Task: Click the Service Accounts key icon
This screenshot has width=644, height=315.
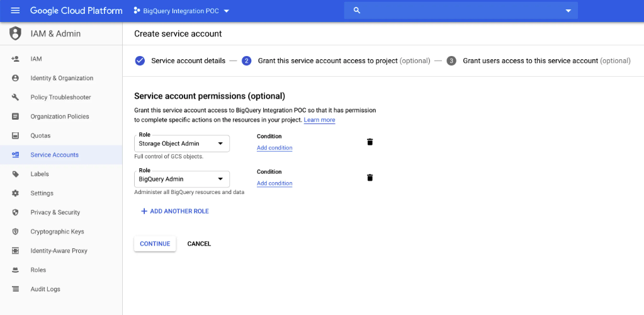Action: [15, 154]
